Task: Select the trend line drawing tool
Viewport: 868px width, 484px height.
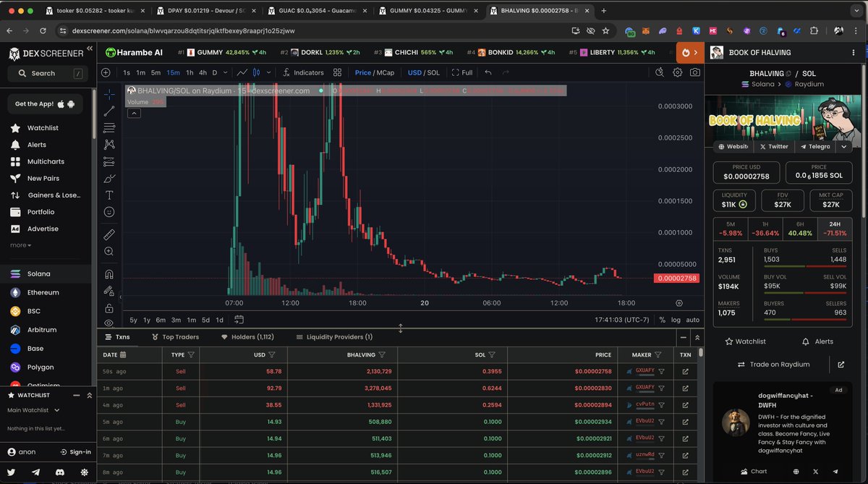Action: (x=109, y=111)
